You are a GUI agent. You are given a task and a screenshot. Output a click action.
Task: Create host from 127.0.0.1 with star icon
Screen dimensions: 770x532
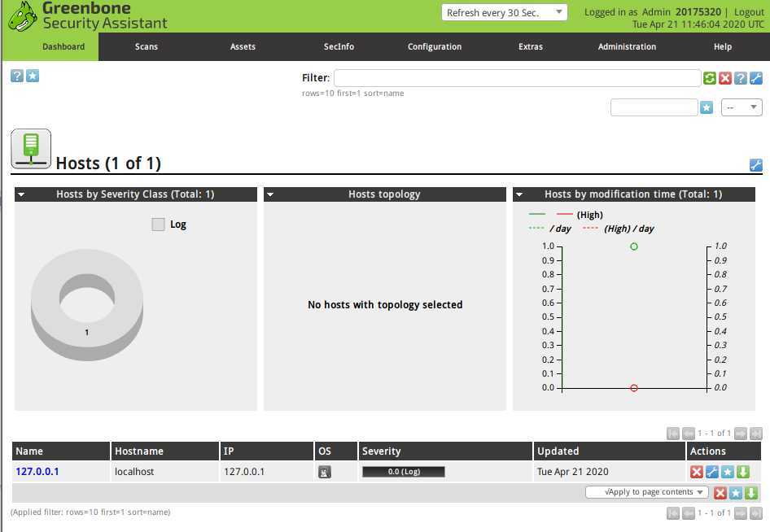[728, 472]
